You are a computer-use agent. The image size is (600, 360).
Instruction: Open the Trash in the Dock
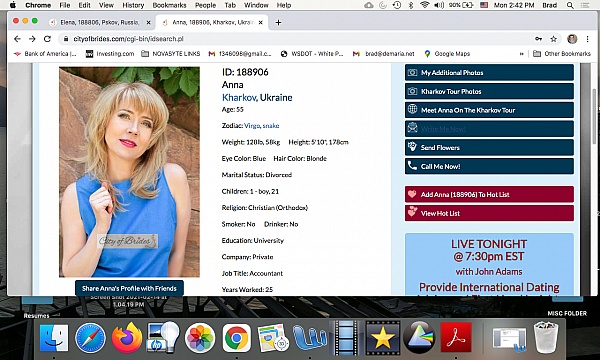546,337
